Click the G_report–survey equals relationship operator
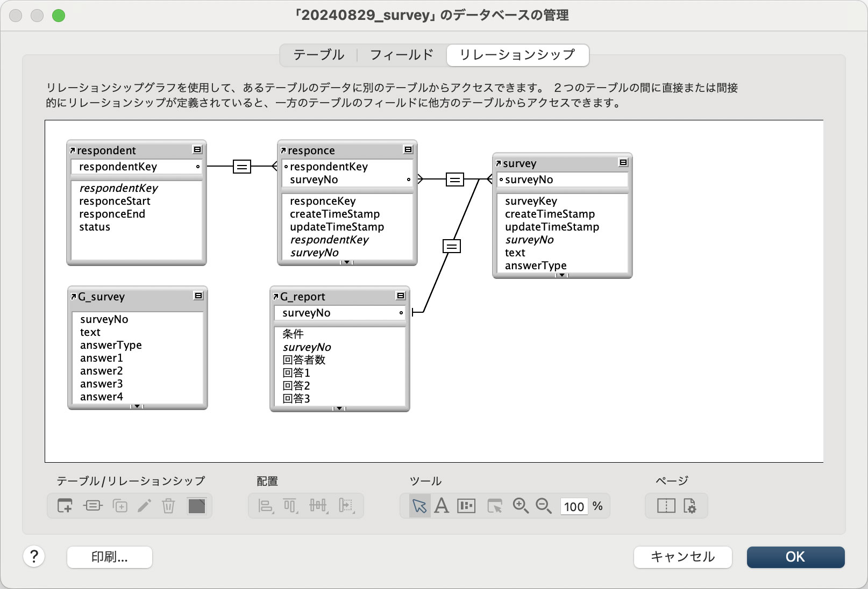Viewport: 868px width, 589px height. [x=451, y=247]
